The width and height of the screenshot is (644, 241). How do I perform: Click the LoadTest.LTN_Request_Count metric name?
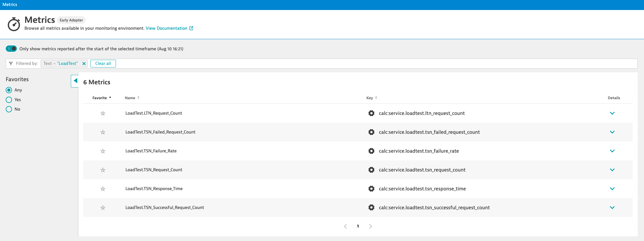click(154, 113)
